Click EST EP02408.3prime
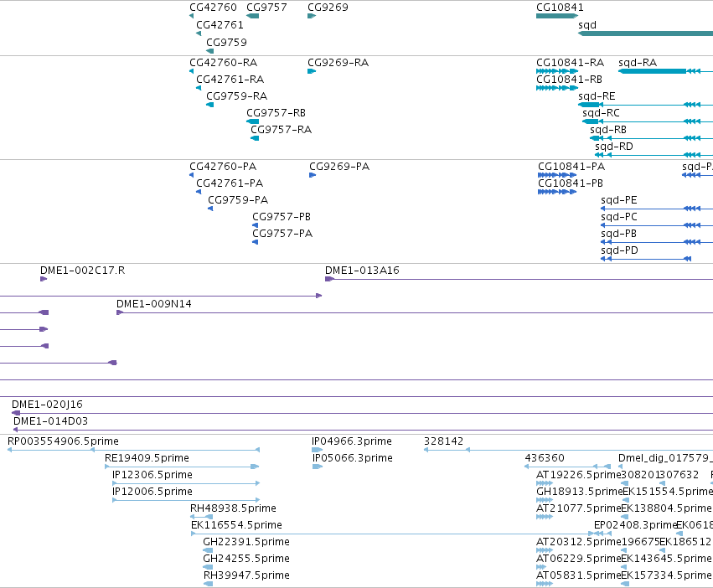This screenshot has width=713, height=588. [635, 525]
